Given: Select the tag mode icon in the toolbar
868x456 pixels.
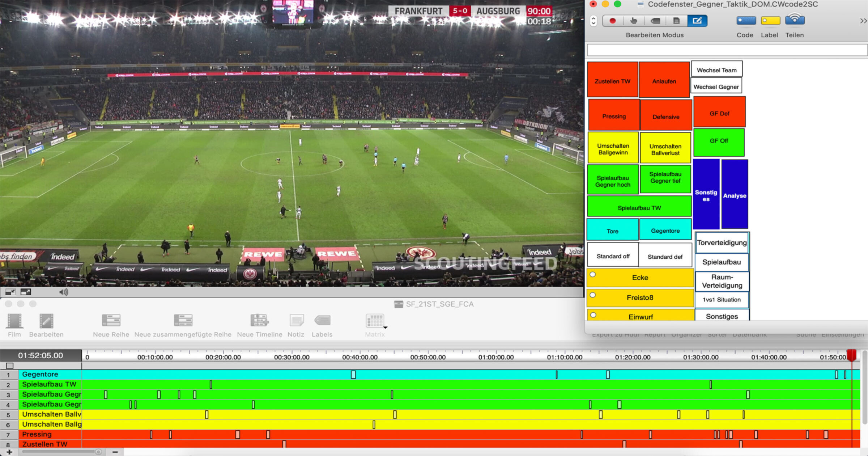Looking at the screenshot, I should pos(655,21).
